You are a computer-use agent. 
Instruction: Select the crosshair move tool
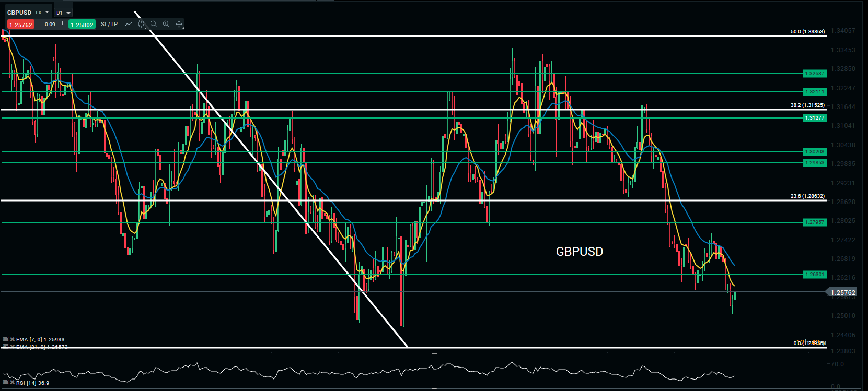pos(179,24)
